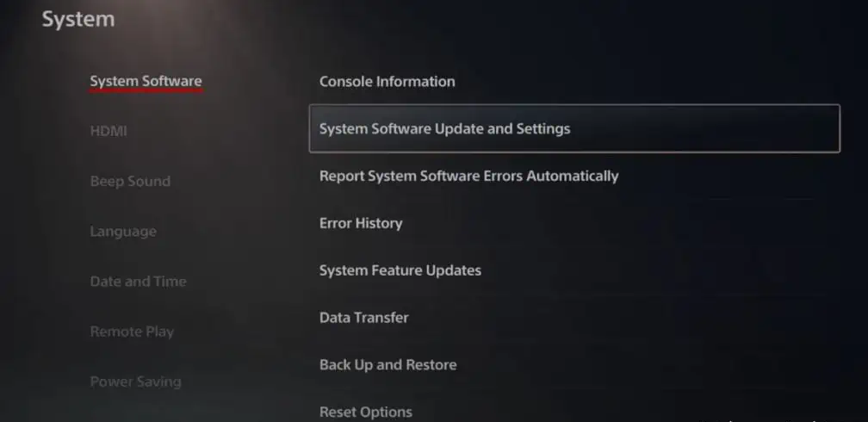The height and width of the screenshot is (422, 868).
Task: Open the Power Saving category
Action: coord(135,382)
